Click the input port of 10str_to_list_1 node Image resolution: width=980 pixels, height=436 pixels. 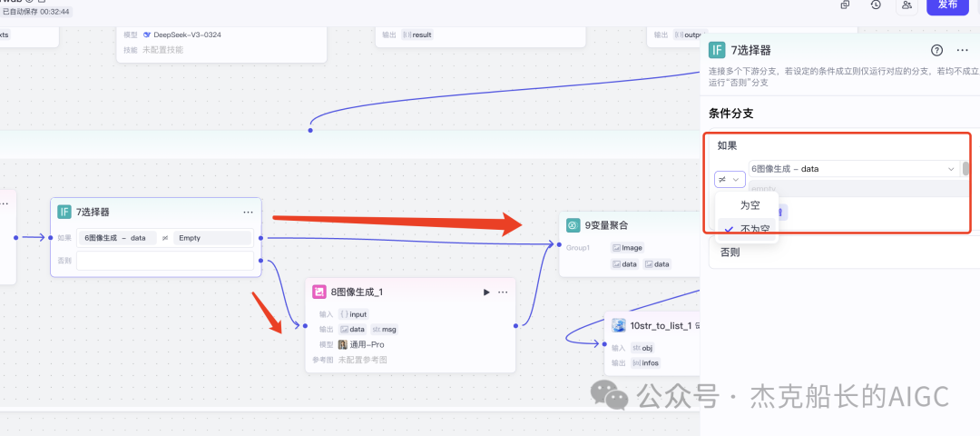coord(604,344)
